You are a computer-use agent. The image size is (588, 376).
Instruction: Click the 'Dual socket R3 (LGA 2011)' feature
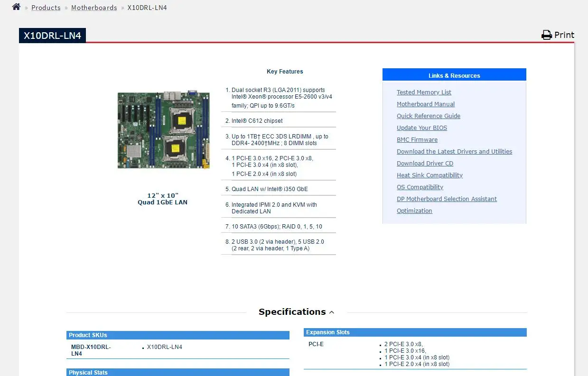coord(282,98)
